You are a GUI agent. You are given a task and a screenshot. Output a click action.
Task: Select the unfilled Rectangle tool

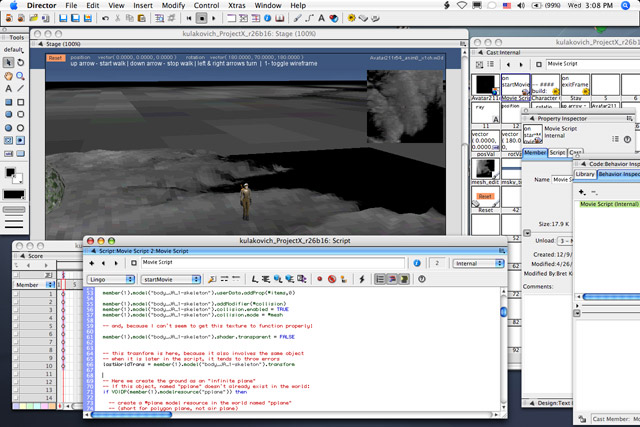pyautogui.click(x=20, y=102)
